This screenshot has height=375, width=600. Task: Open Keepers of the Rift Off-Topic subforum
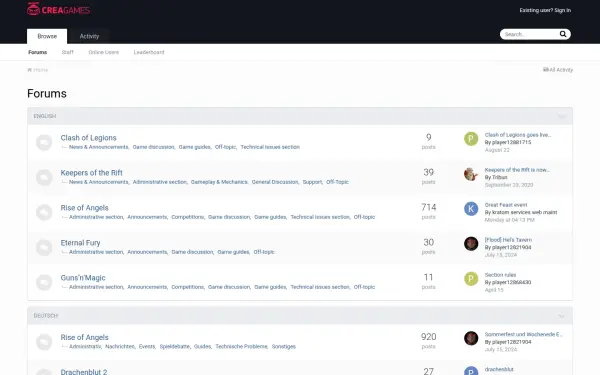click(337, 182)
